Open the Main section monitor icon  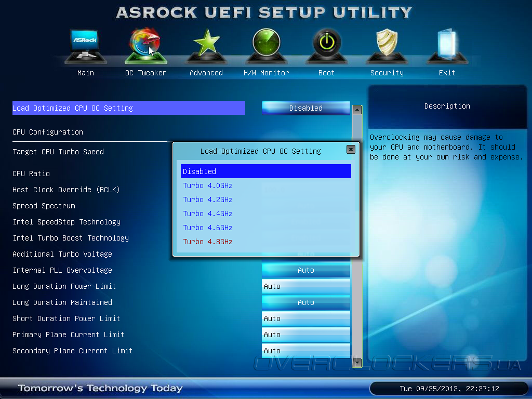tap(86, 46)
